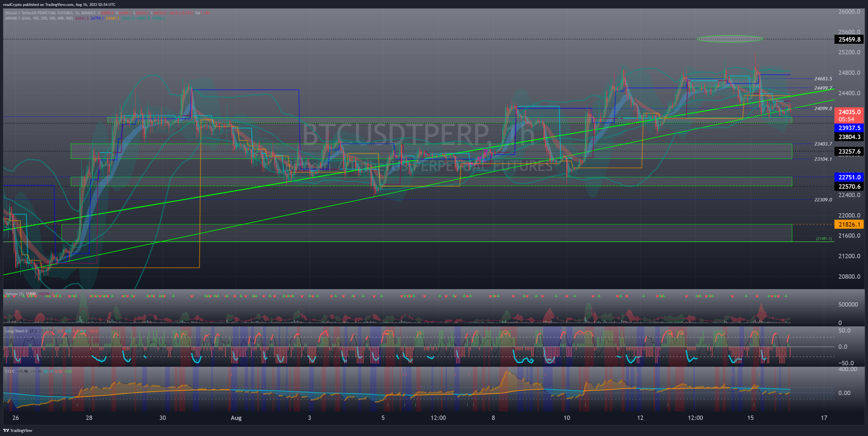Click the blue price label 22751.0
The image size is (868, 436).
[x=849, y=178]
